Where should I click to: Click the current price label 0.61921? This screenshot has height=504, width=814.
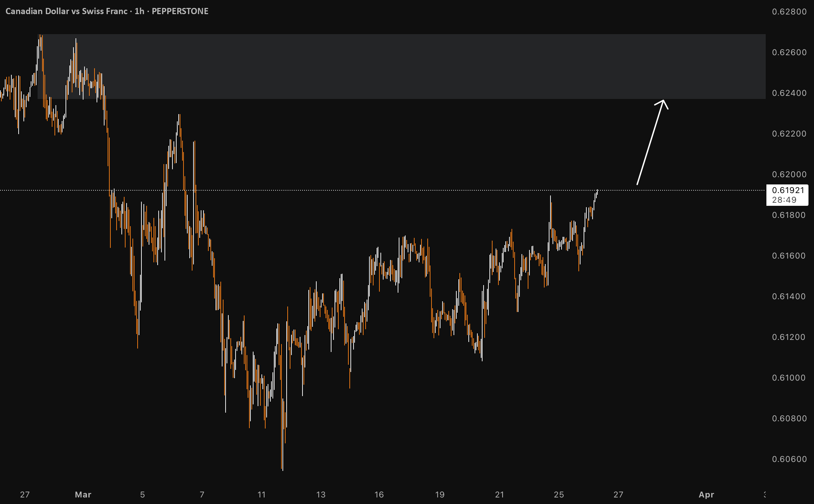[788, 190]
